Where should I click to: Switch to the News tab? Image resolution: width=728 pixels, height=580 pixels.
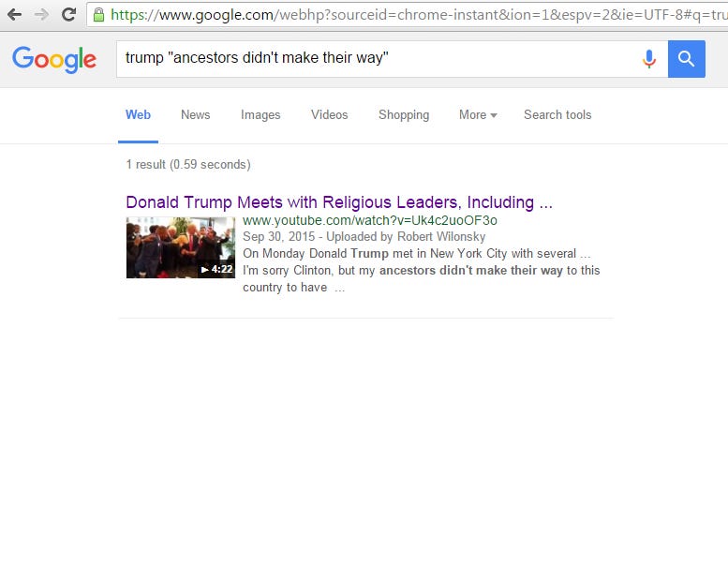tap(196, 114)
